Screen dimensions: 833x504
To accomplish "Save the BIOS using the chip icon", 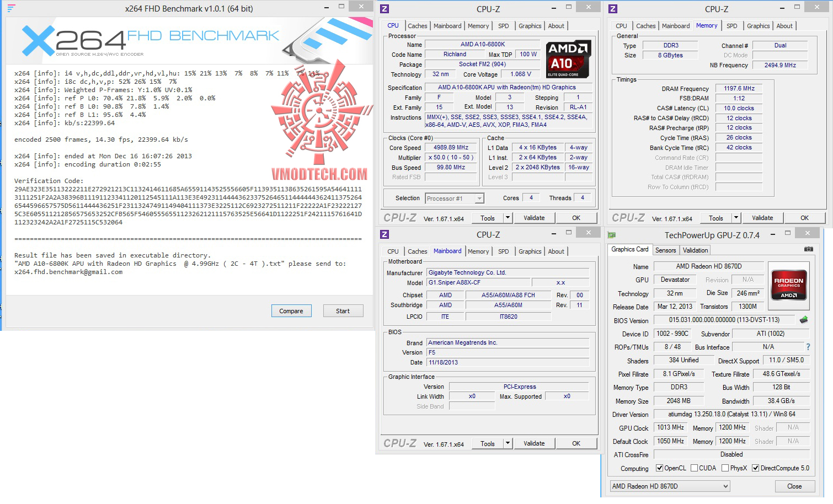I will click(x=804, y=320).
